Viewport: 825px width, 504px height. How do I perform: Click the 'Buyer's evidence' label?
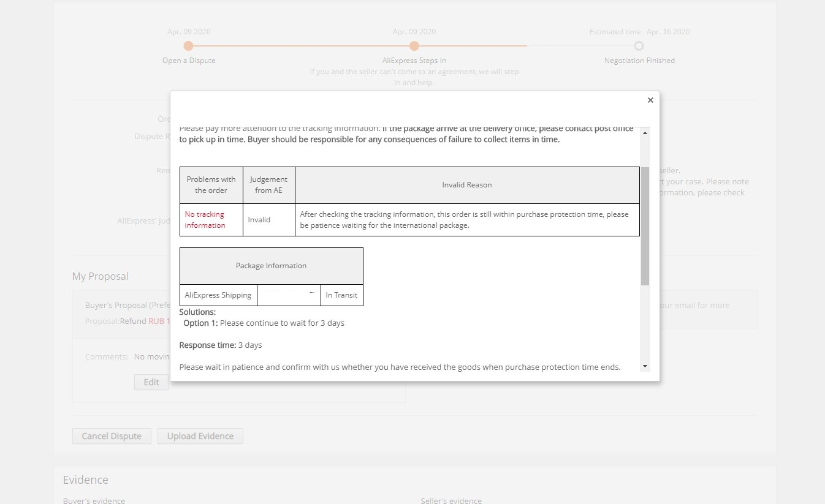(94, 501)
